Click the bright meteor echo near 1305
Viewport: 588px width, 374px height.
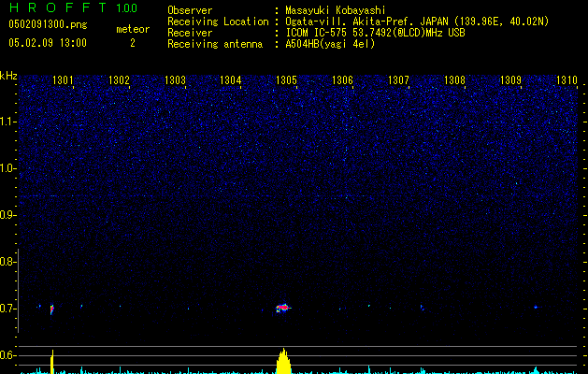point(283,308)
